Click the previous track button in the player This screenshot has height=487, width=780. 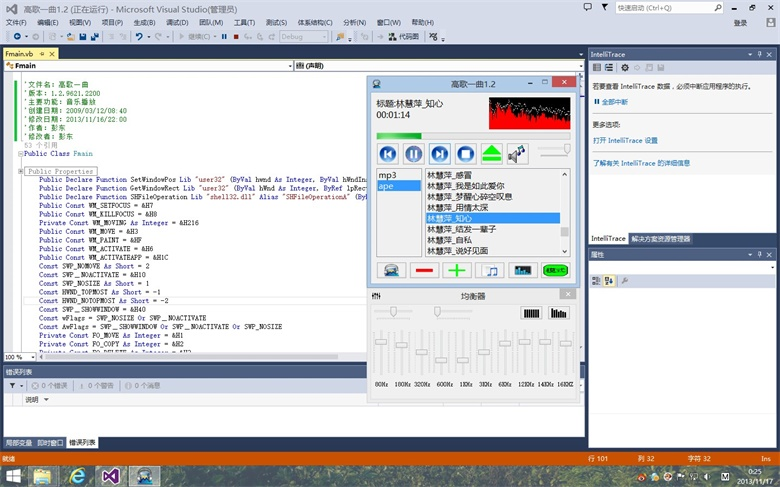(388, 154)
